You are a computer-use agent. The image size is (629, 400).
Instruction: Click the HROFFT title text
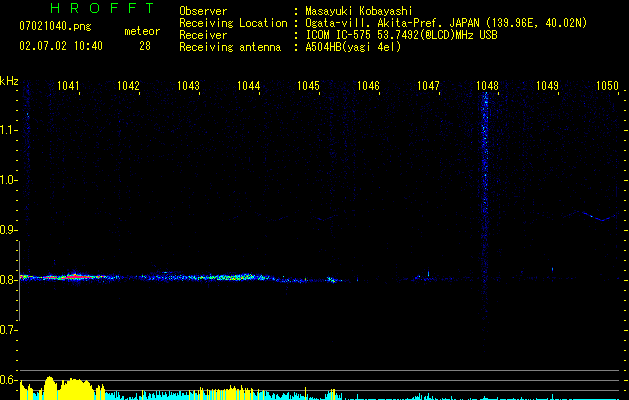[x=102, y=8]
